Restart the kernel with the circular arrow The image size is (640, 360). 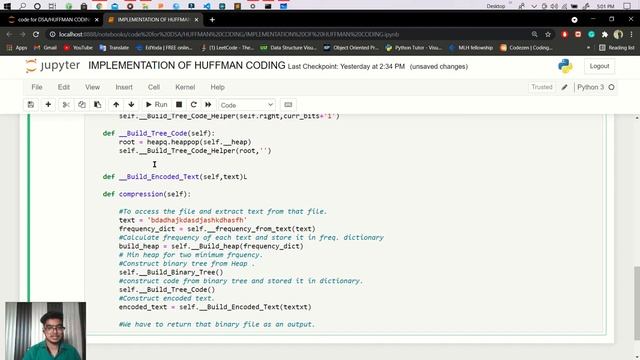tap(193, 105)
